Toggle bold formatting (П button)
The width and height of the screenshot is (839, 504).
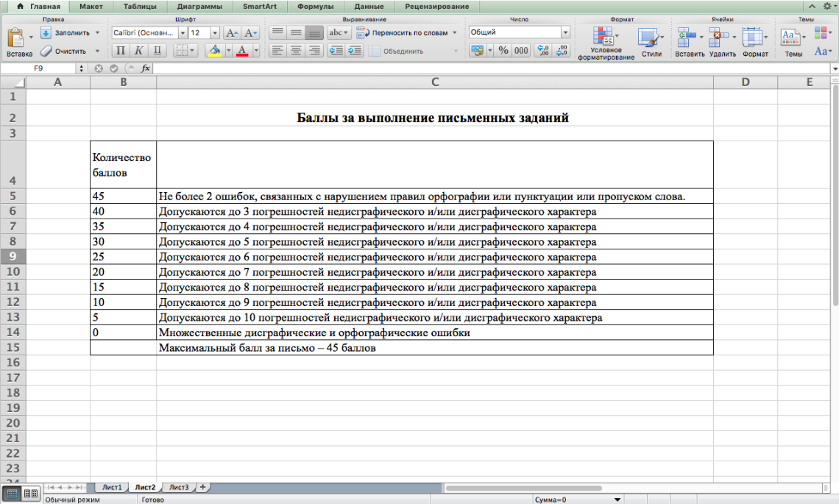tap(121, 51)
